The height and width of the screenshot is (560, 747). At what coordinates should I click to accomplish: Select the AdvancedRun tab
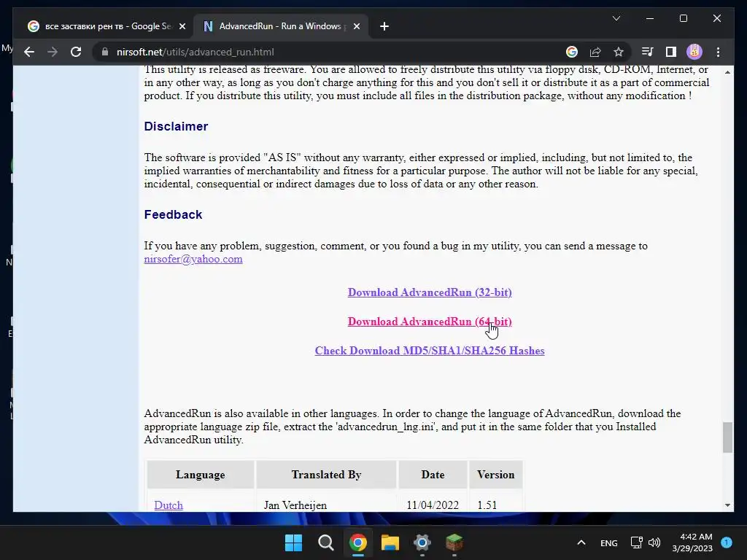[x=281, y=26]
